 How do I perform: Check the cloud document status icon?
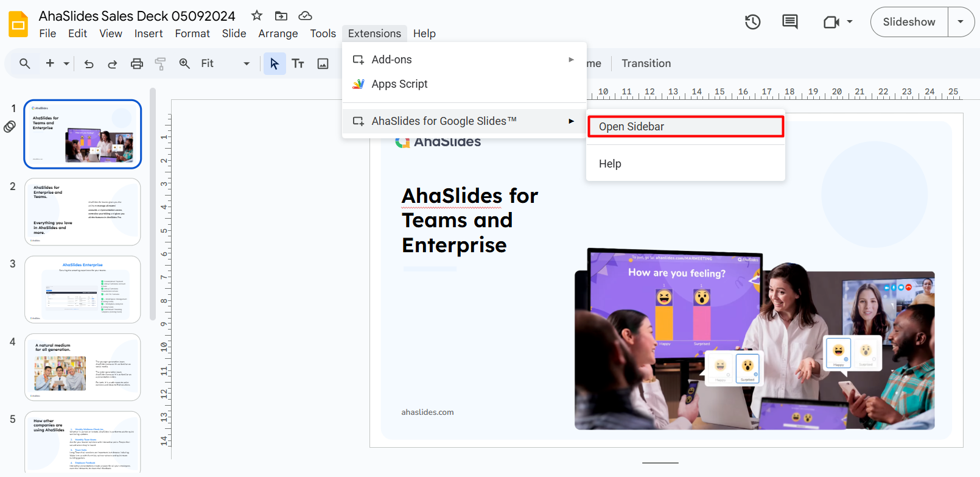coord(306,16)
